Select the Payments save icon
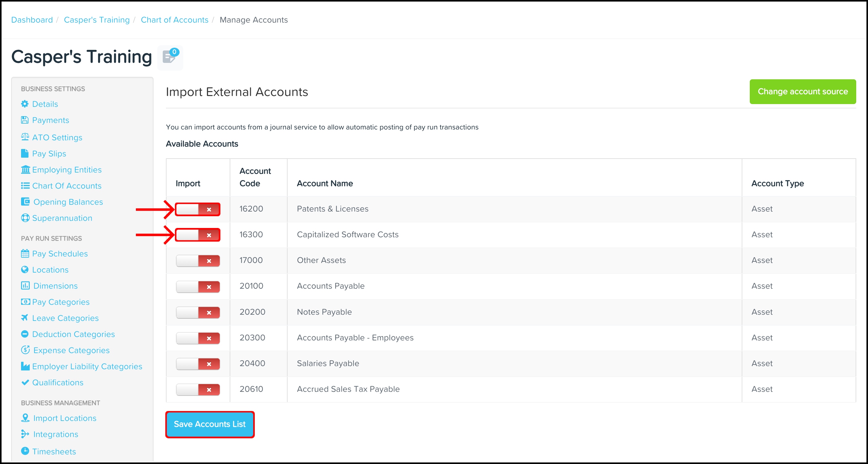Image resolution: width=868 pixels, height=464 pixels. [25, 120]
